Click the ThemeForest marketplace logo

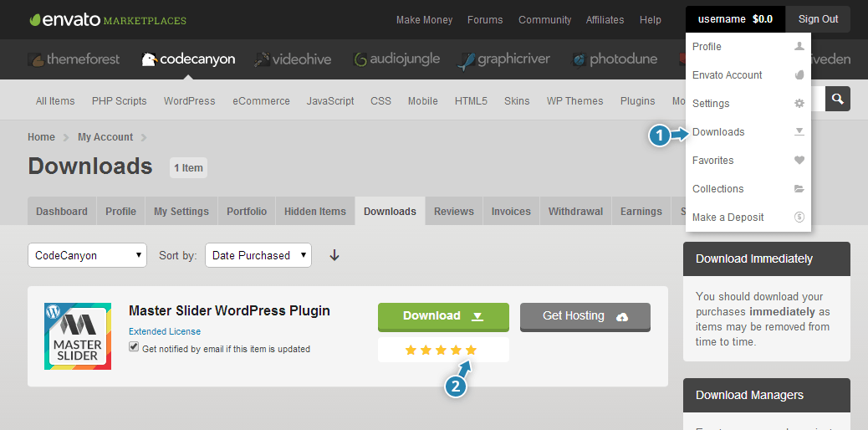coord(74,59)
